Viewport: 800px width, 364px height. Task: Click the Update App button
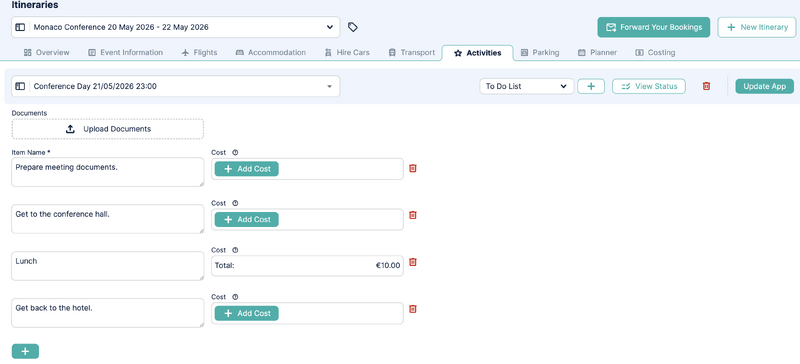click(764, 86)
